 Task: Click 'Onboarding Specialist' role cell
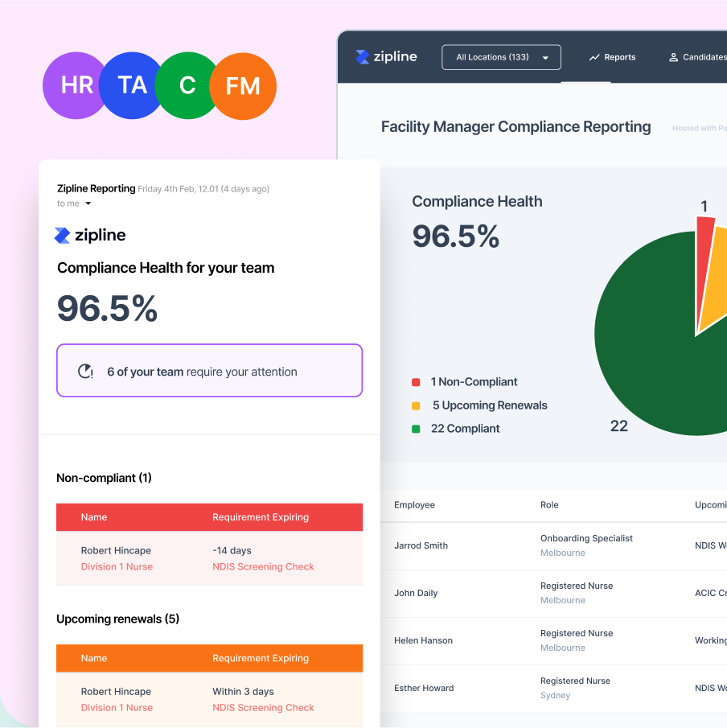point(586,538)
